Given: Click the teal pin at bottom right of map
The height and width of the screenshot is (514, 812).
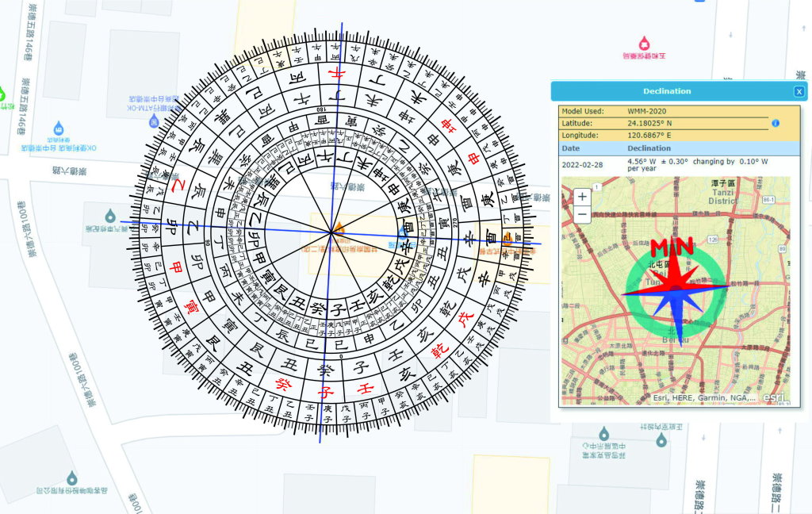Looking at the screenshot, I should coord(661,438).
